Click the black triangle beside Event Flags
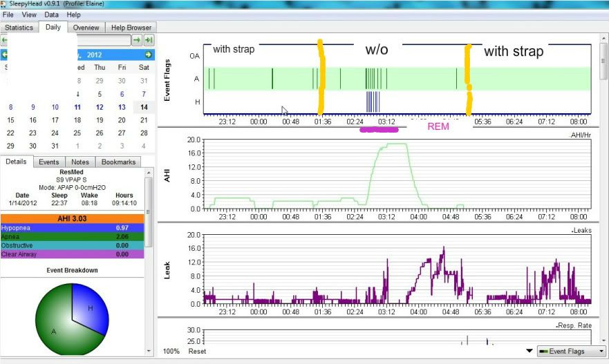Image resolution: width=609 pixels, height=364 pixels. tap(529, 351)
